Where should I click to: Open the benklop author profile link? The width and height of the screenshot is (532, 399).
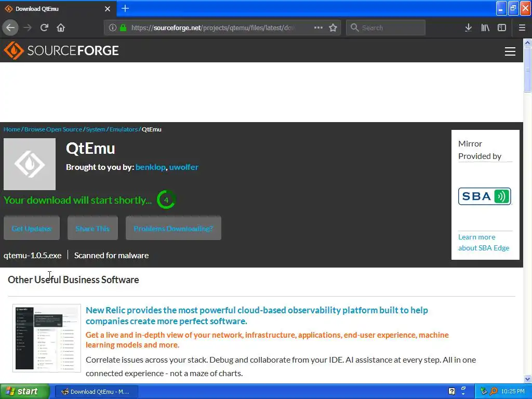(150, 167)
